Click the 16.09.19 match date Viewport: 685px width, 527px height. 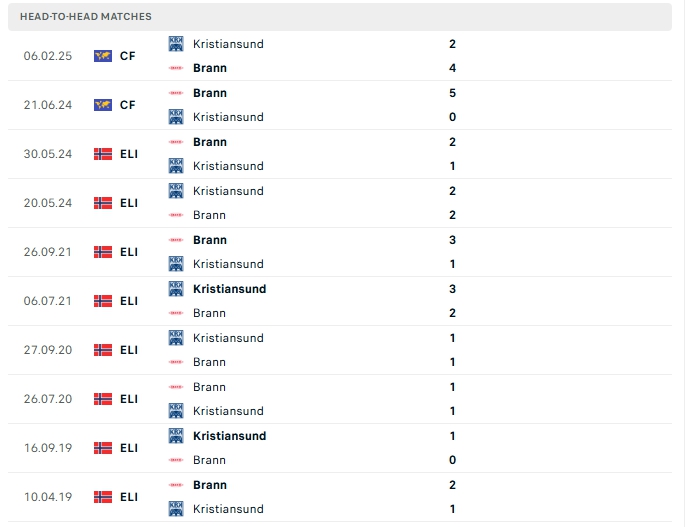point(46,448)
